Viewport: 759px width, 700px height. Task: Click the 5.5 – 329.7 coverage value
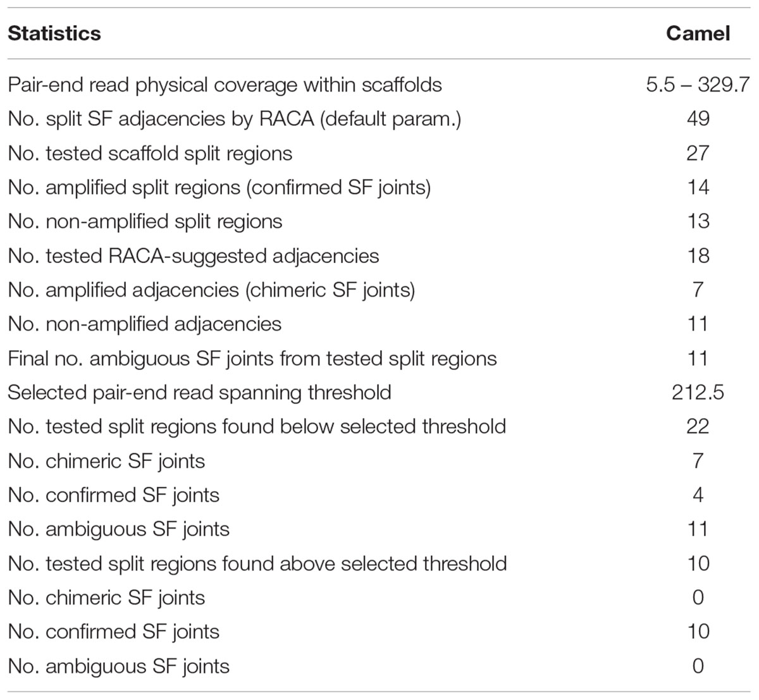coord(698,85)
